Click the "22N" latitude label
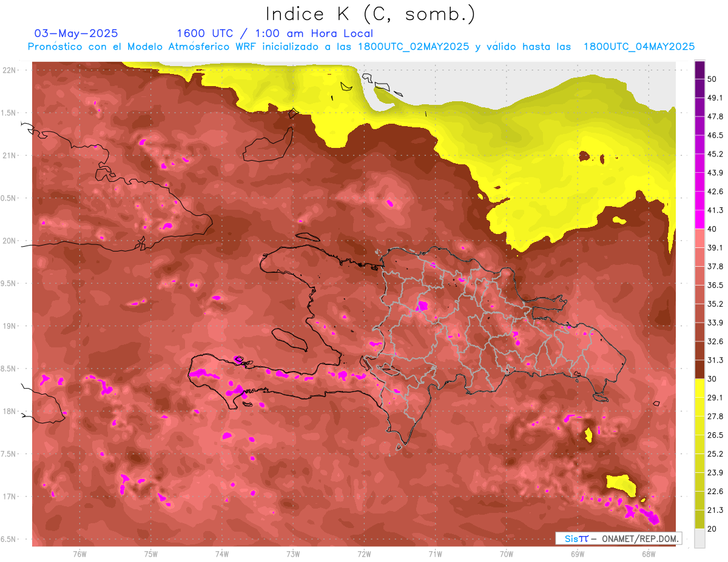The width and height of the screenshot is (728, 562). tap(10, 70)
